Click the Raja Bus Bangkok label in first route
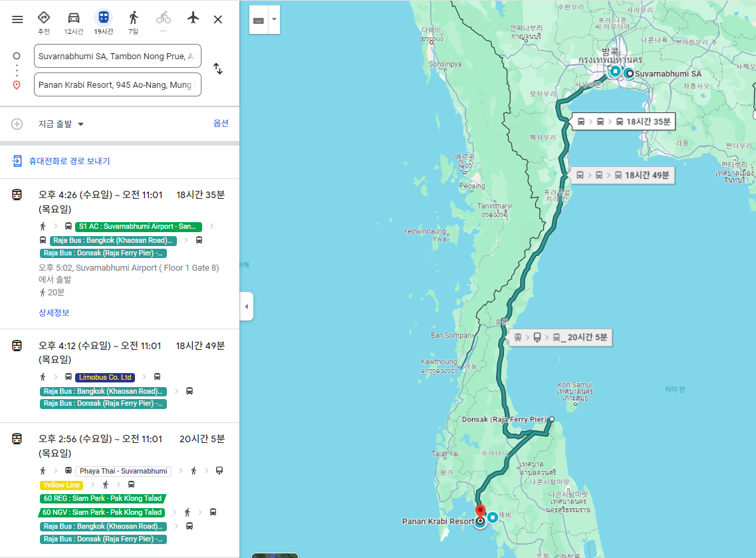 113,240
